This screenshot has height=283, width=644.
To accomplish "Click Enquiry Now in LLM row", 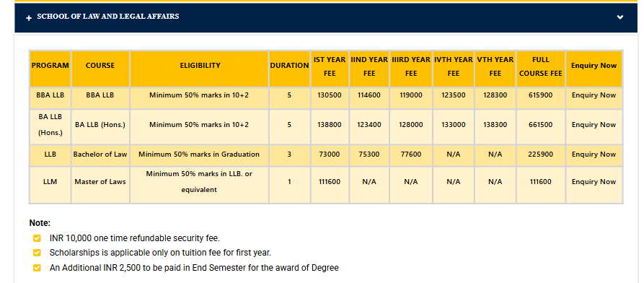I will [594, 181].
